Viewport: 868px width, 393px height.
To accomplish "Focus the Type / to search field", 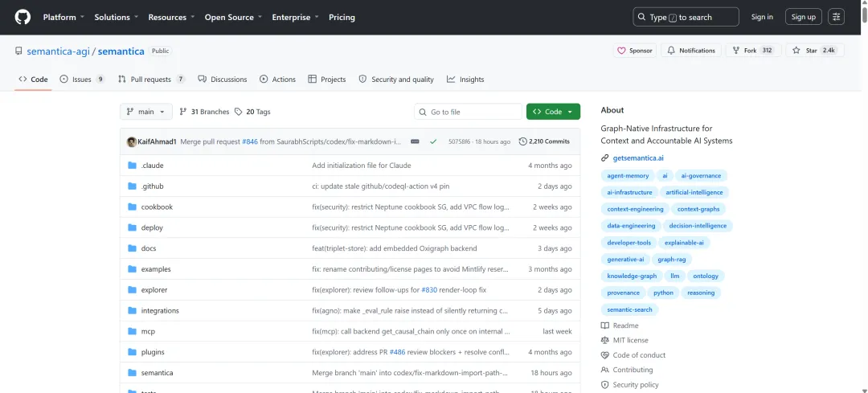I will point(686,17).
